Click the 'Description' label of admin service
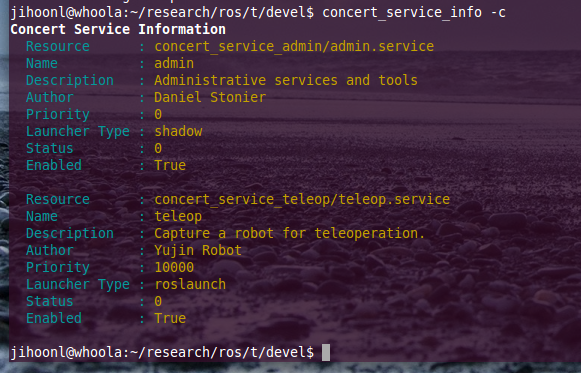Image resolution: width=581 pixels, height=373 pixels. (x=70, y=80)
